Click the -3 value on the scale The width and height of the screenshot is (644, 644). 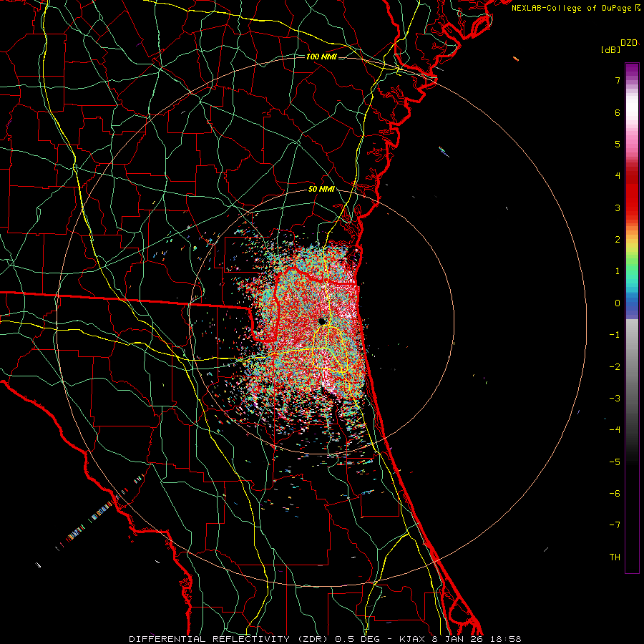point(615,399)
